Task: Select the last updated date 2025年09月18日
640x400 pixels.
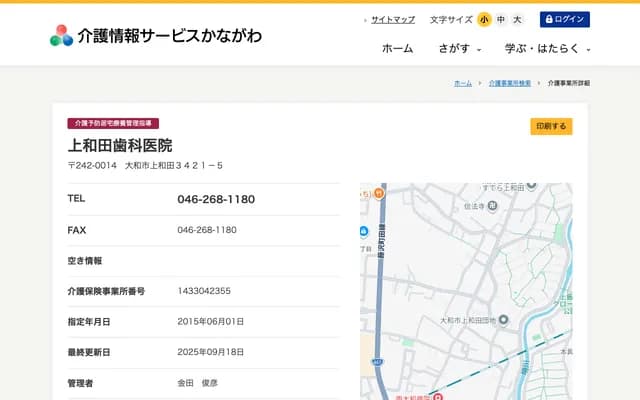Action: [211, 352]
